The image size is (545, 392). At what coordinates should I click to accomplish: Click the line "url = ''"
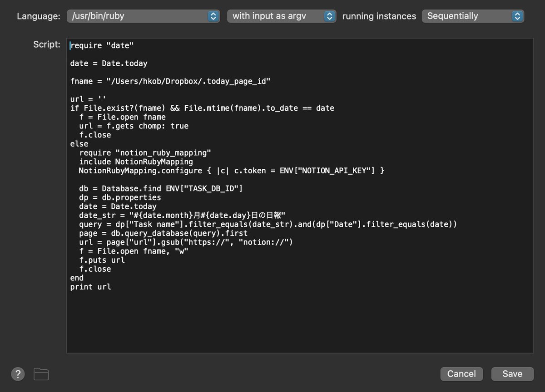click(x=88, y=99)
